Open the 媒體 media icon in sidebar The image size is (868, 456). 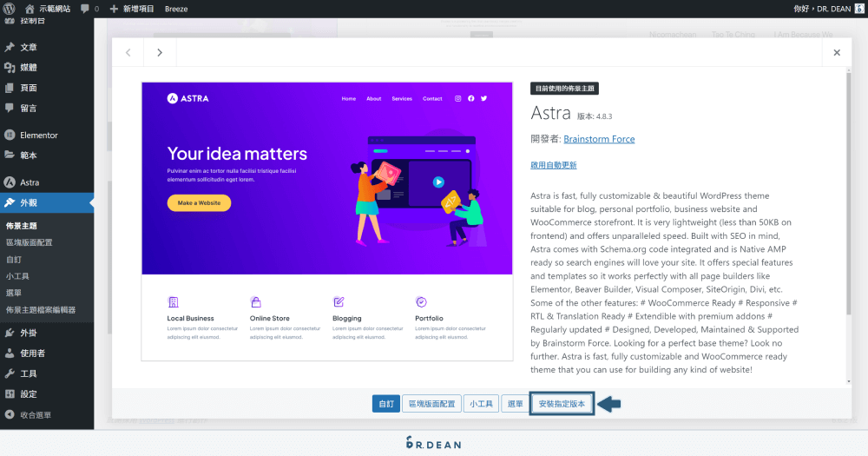pyautogui.click(x=10, y=67)
